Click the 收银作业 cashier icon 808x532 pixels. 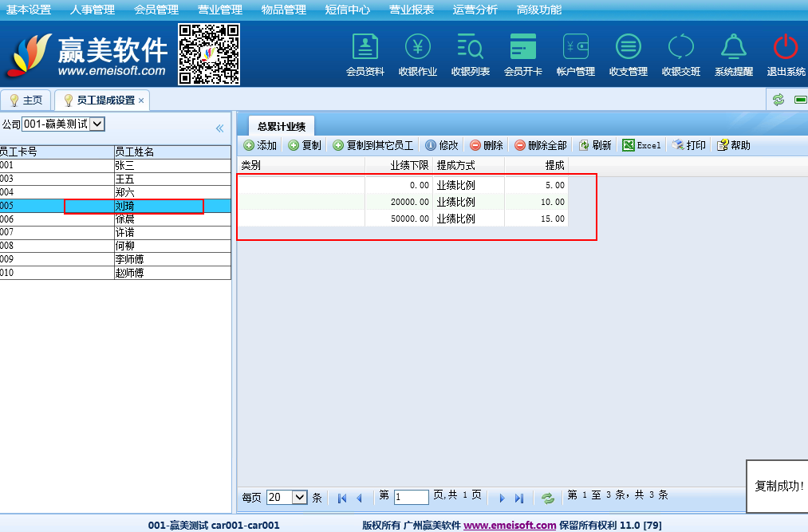pos(417,48)
